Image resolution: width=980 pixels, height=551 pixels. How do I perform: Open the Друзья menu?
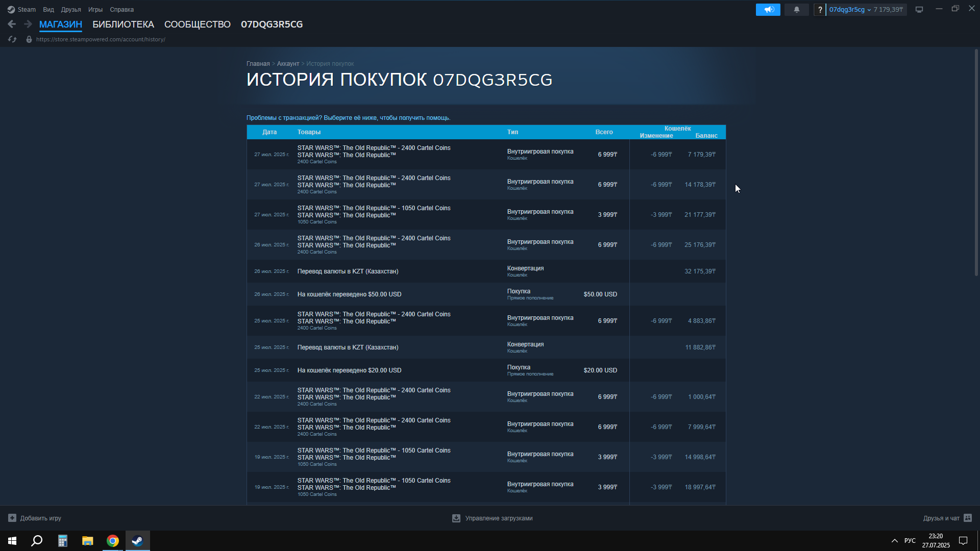coord(71,10)
